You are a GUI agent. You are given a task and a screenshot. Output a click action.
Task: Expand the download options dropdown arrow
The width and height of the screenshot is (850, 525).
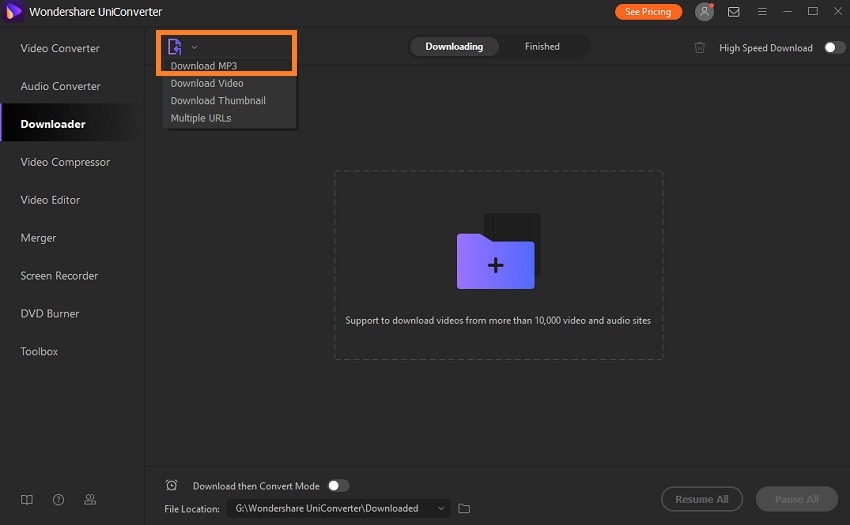(x=195, y=47)
